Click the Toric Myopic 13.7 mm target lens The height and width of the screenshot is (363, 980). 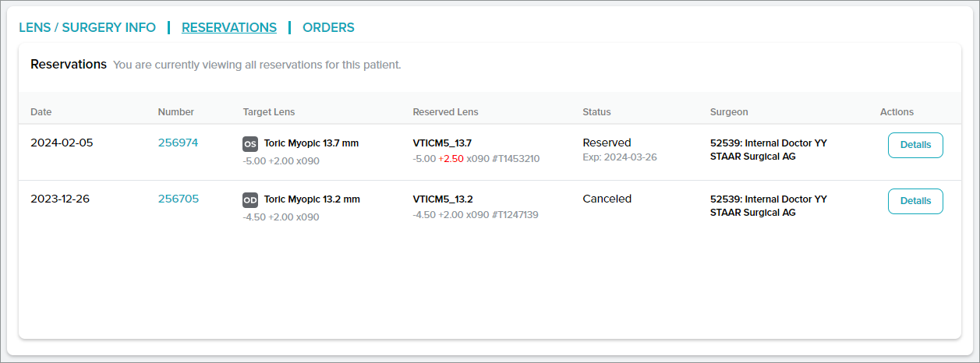(x=311, y=143)
